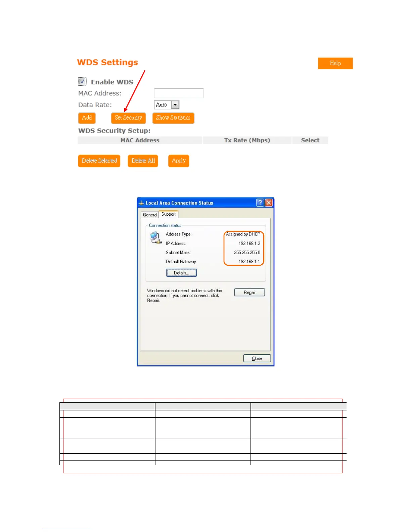Click the Delete All button
Viewport: 411px width, 532px height.
coord(143,161)
